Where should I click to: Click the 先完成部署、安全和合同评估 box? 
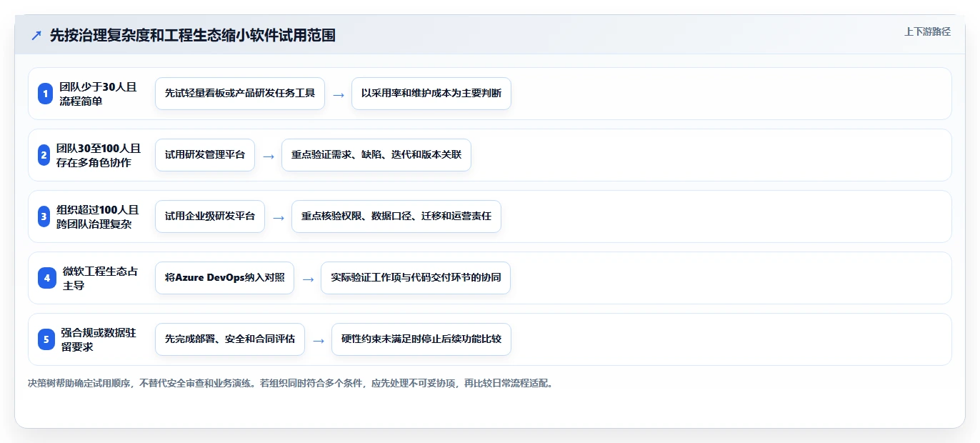coord(230,339)
